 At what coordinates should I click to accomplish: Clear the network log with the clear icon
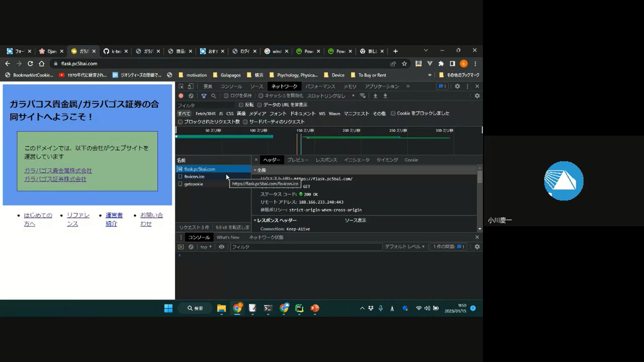point(191,96)
